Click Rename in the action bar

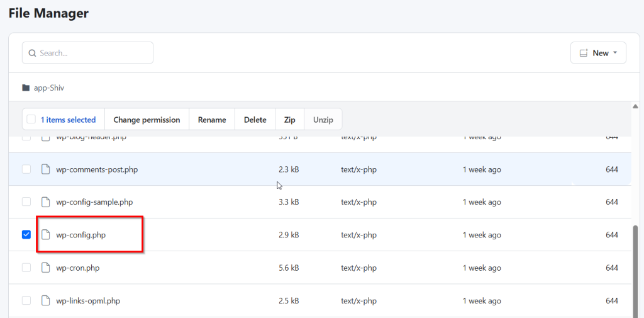(x=212, y=120)
